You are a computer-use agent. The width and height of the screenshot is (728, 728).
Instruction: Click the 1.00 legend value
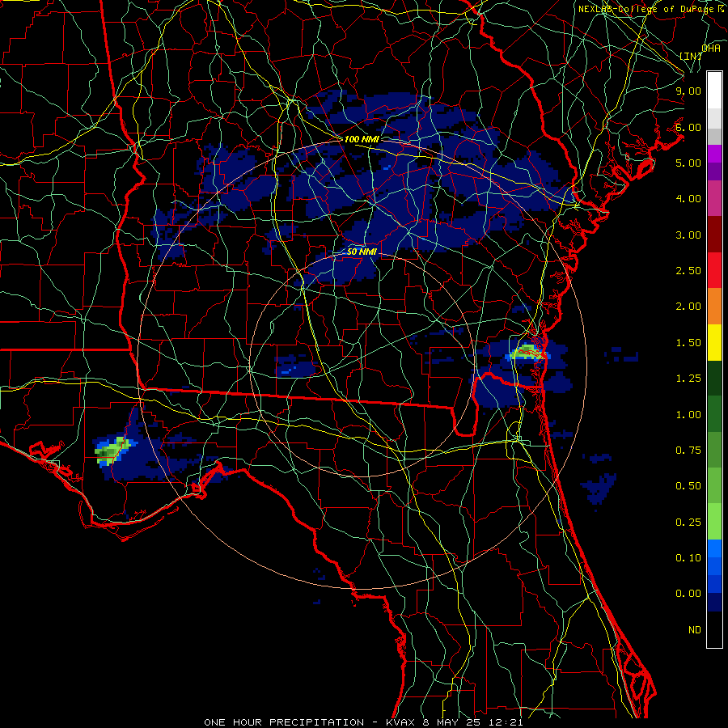(688, 415)
